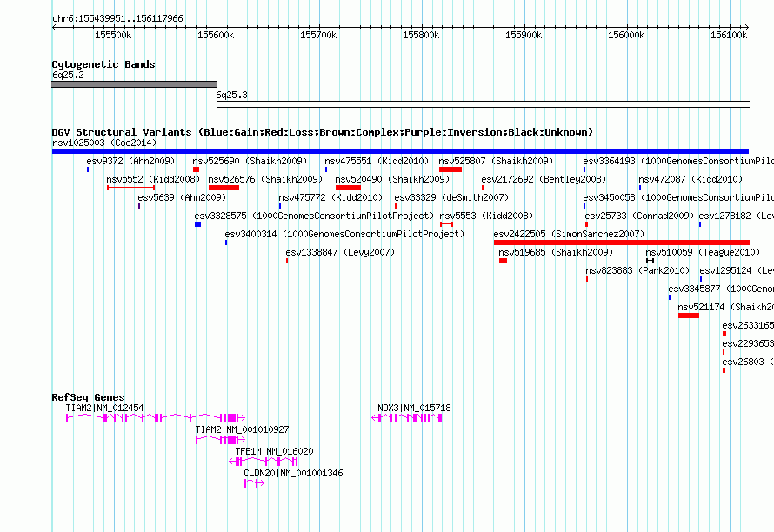774x532 pixels.
Task: Click the long red bar under esv2422505
Action: click(622, 243)
